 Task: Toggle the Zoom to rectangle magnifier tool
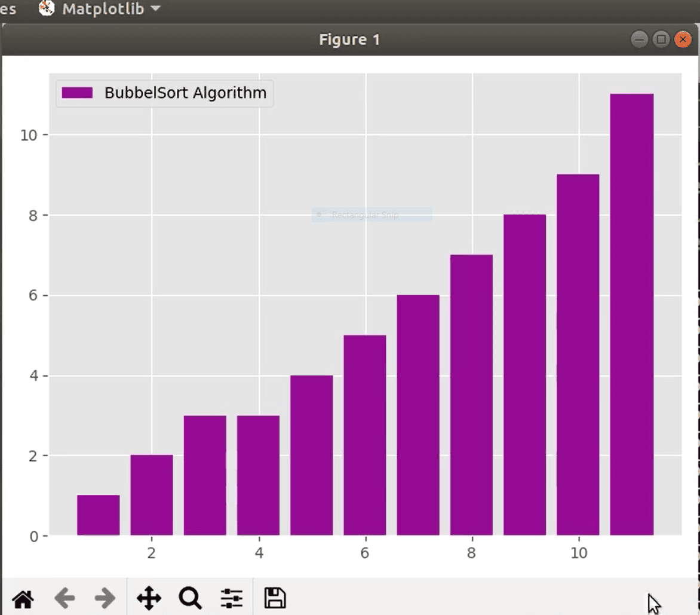pyautogui.click(x=190, y=598)
